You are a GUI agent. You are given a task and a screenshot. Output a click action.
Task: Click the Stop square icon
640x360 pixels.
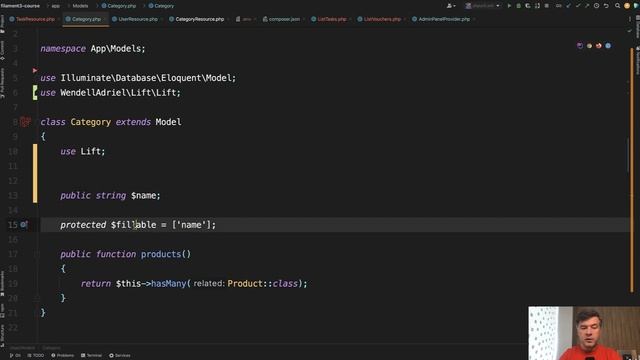point(547,6)
